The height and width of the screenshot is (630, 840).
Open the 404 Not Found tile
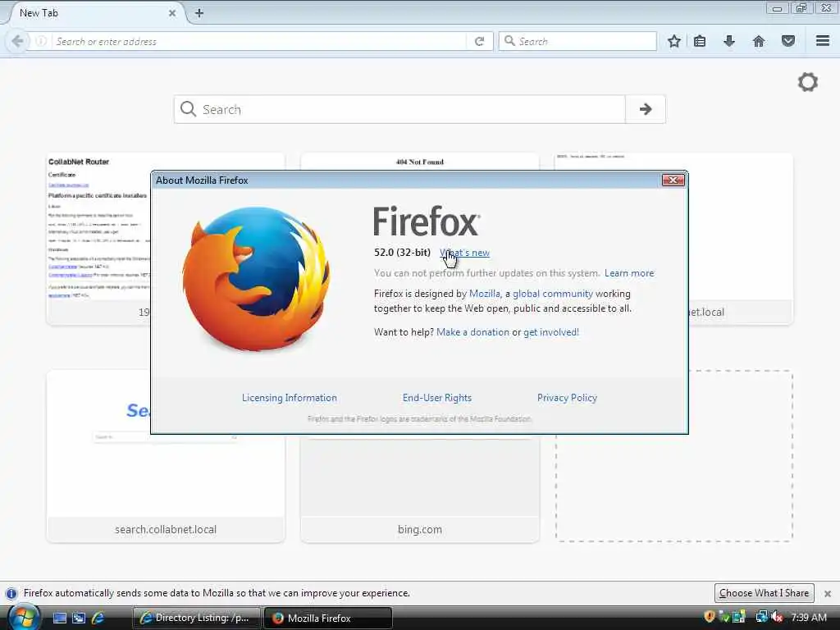click(419, 162)
